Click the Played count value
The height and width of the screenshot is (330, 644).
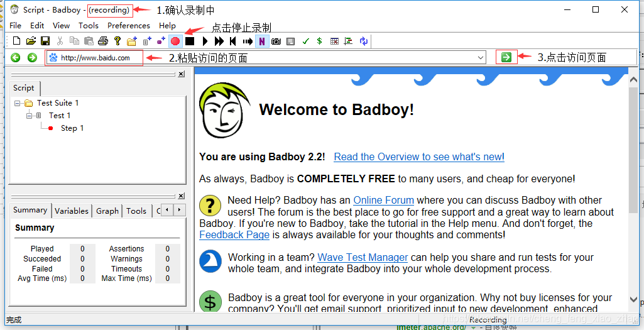point(82,249)
